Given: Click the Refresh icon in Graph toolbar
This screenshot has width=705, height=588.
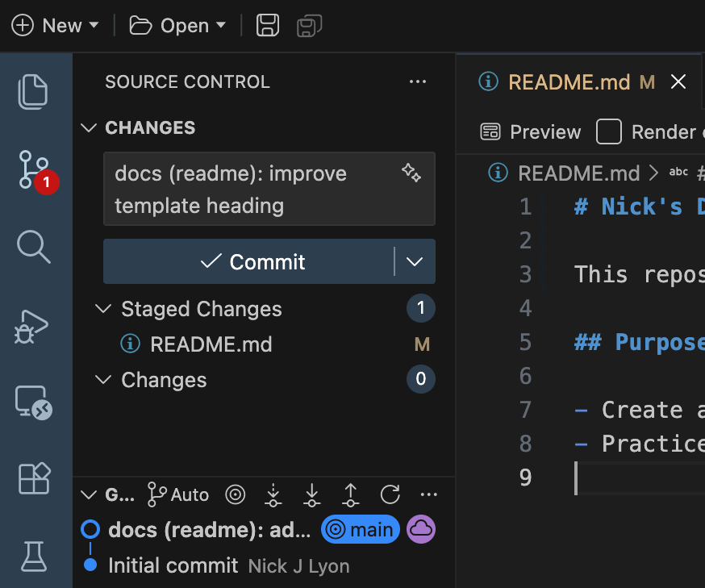Looking at the screenshot, I should coord(390,494).
